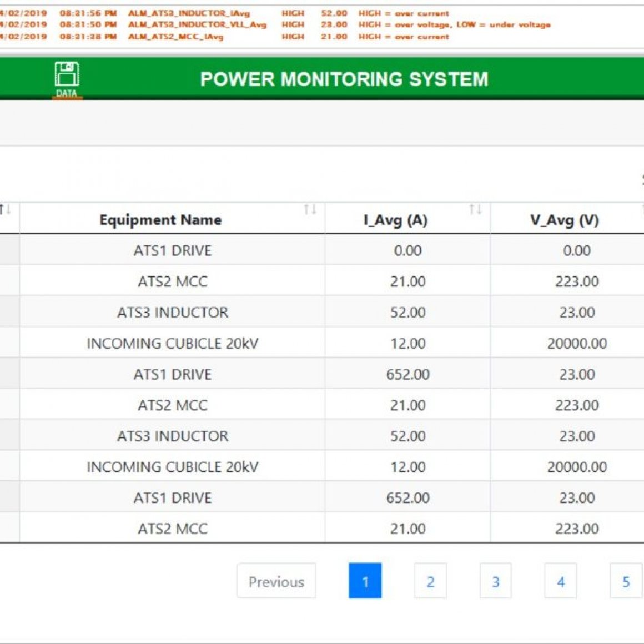The height and width of the screenshot is (644, 644).
Task: Select the ALM_ATS3_INDUCTOR_IAvg alarm entry
Action: pyautogui.click(x=189, y=13)
